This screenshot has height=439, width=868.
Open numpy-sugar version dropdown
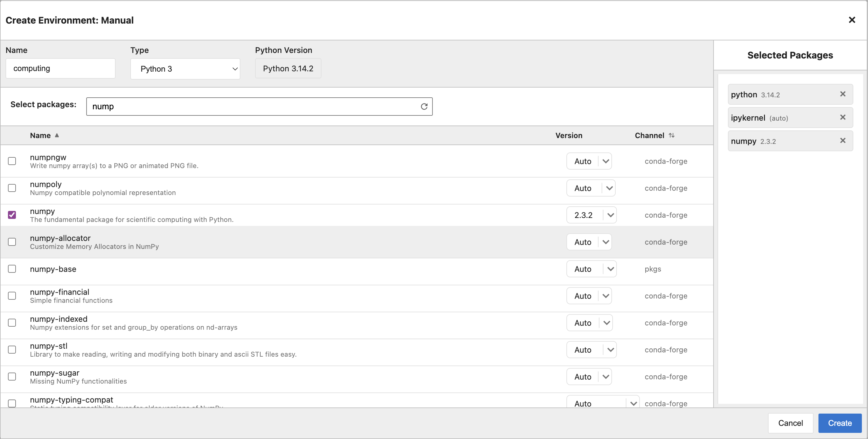(x=589, y=377)
